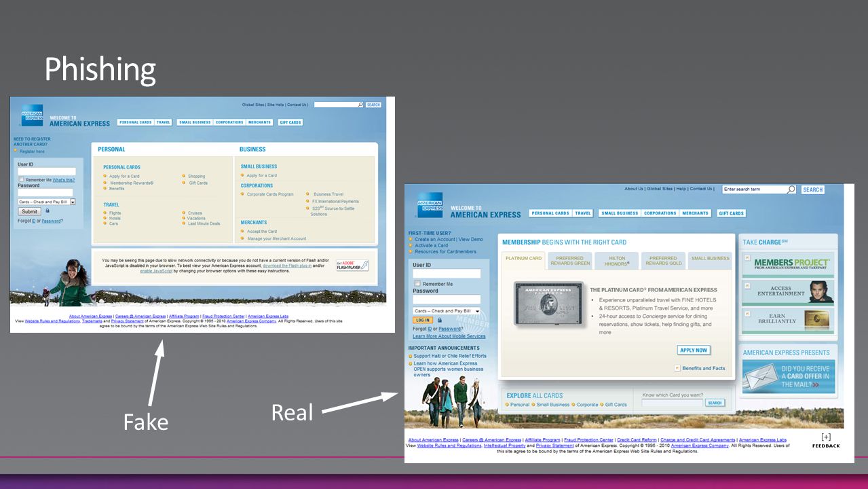Click the User ID field on the fake page
Viewport: 868px width, 489px height.
point(47,172)
